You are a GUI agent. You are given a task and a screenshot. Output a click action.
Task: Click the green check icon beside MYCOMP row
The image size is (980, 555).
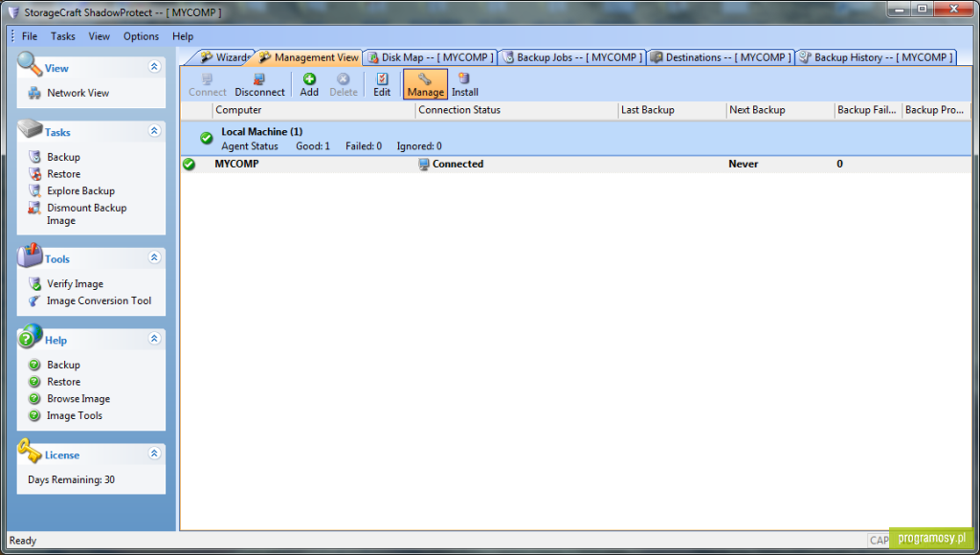[189, 164]
